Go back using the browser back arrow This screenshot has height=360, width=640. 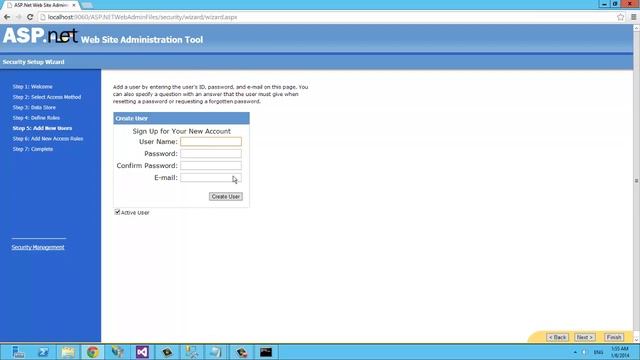tap(7, 17)
